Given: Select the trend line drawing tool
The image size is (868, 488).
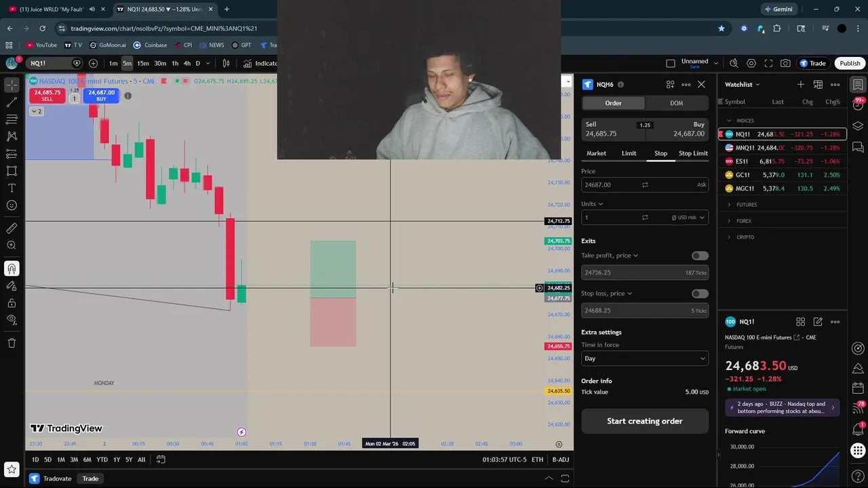Looking at the screenshot, I should [12, 102].
